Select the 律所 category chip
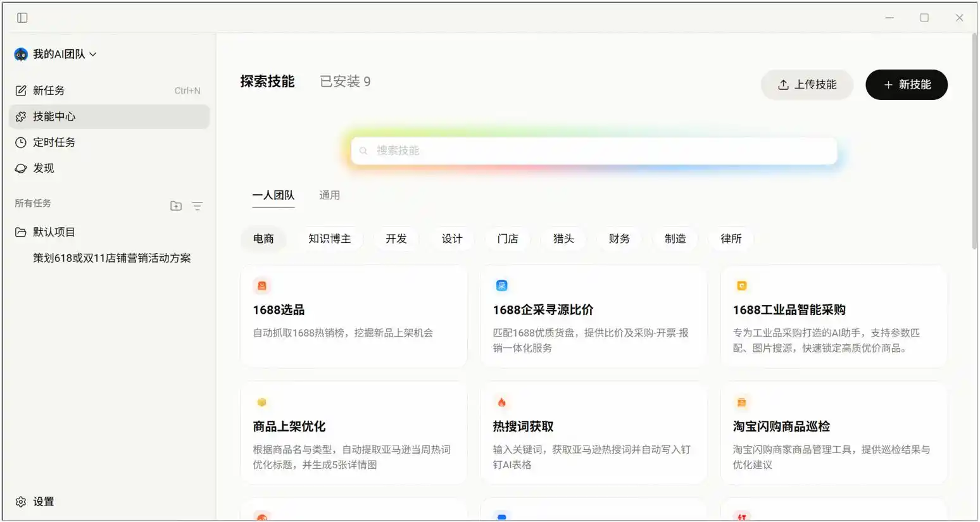 click(x=731, y=239)
